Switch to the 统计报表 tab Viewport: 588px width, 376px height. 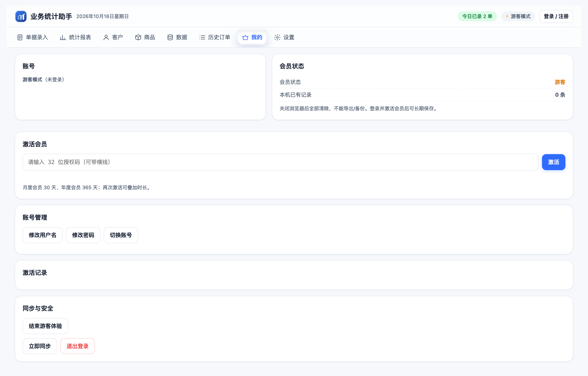point(76,37)
